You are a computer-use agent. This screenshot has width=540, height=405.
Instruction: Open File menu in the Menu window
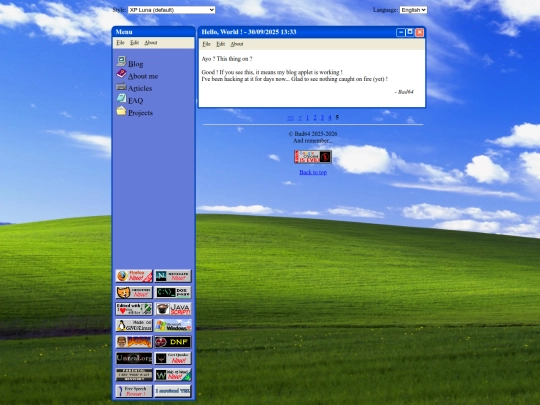click(x=120, y=43)
